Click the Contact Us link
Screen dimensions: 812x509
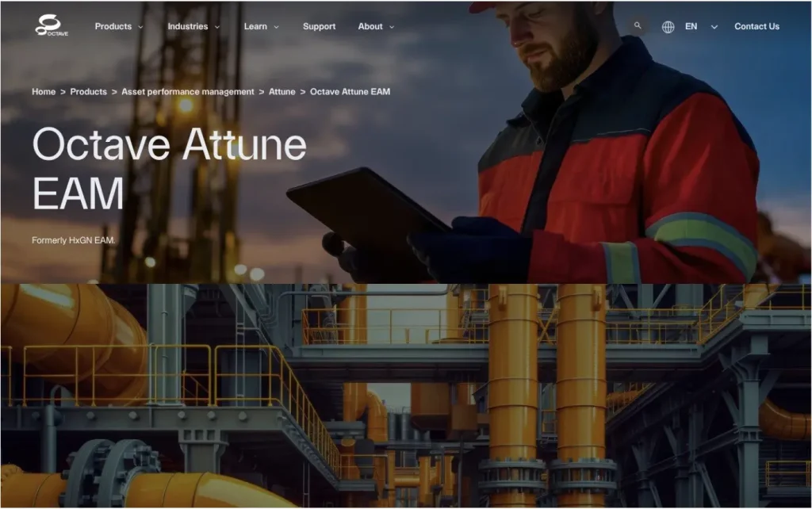(x=756, y=26)
